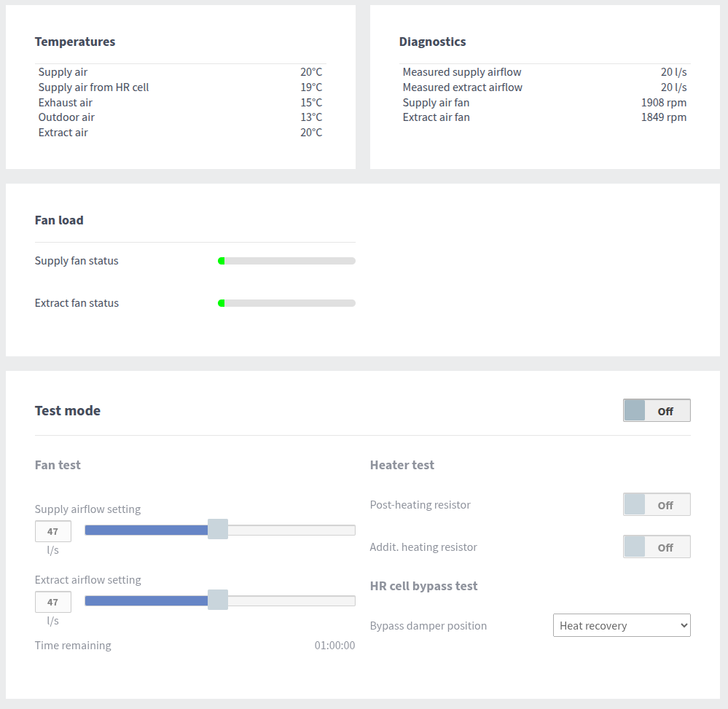
Task: Click the Fan load section heading
Action: [x=59, y=220]
